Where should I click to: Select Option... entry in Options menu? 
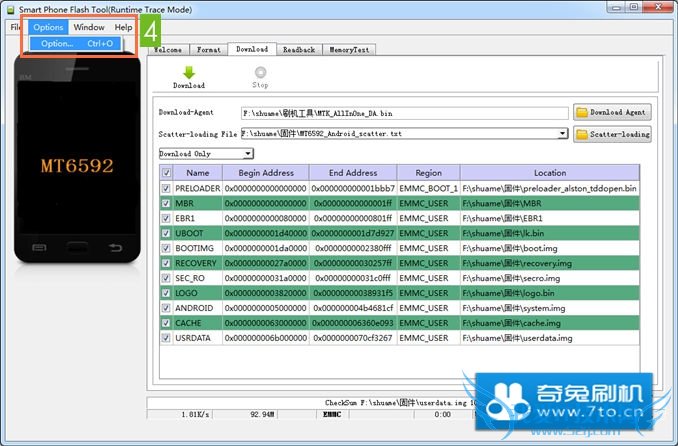coord(58,44)
